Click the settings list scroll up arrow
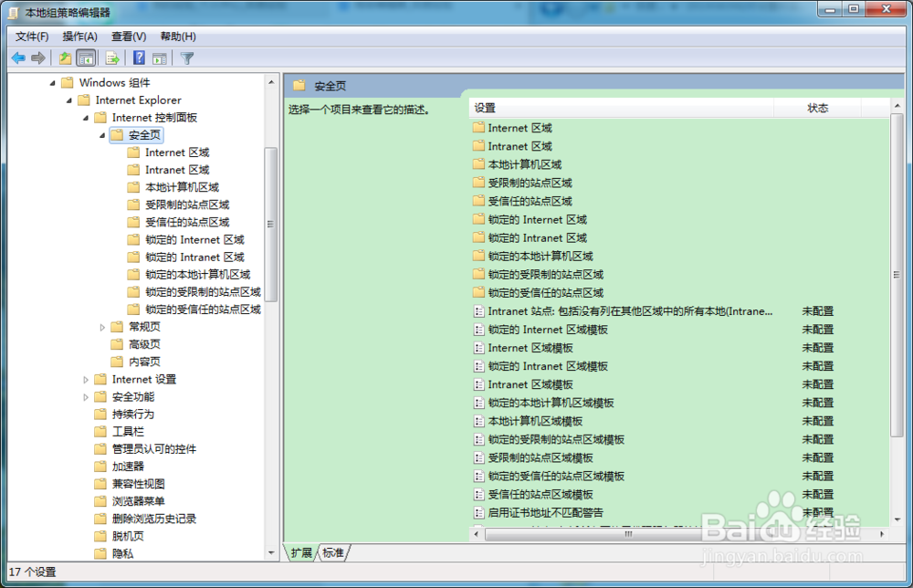This screenshot has height=588, width=913. 897,106
